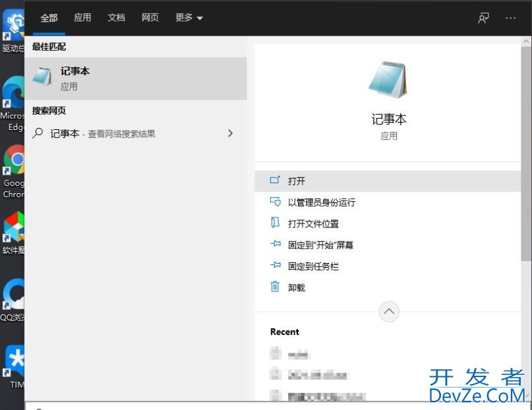This screenshot has width=532, height=410.
Task: Choose 以管理员身份运行
Action: point(321,202)
